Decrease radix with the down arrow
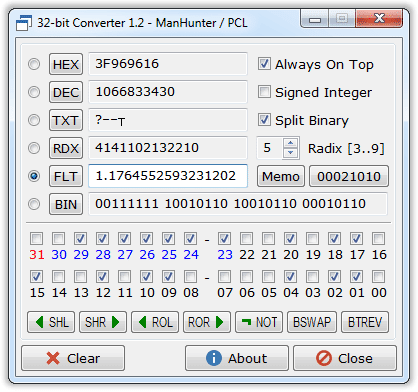The image size is (418, 392). tap(291, 153)
